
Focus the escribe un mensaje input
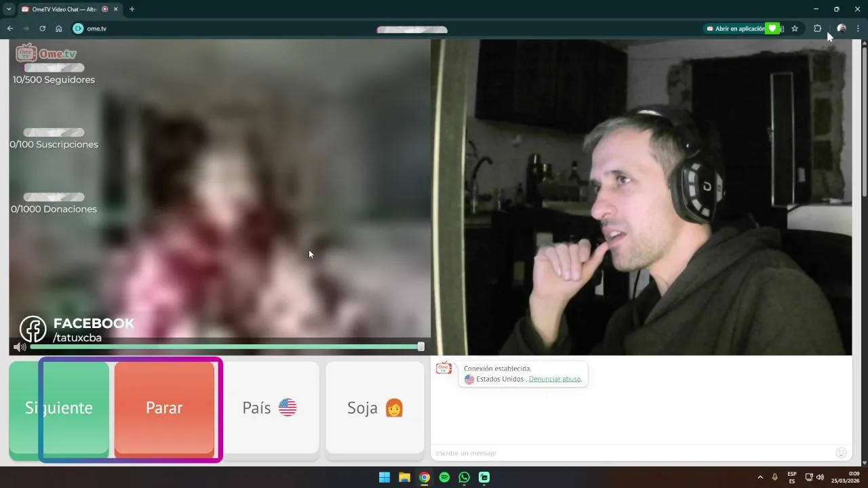(x=631, y=453)
